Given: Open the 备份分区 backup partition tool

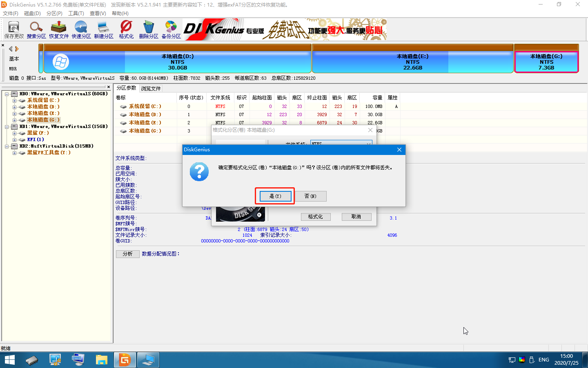Looking at the screenshot, I should [x=171, y=30].
